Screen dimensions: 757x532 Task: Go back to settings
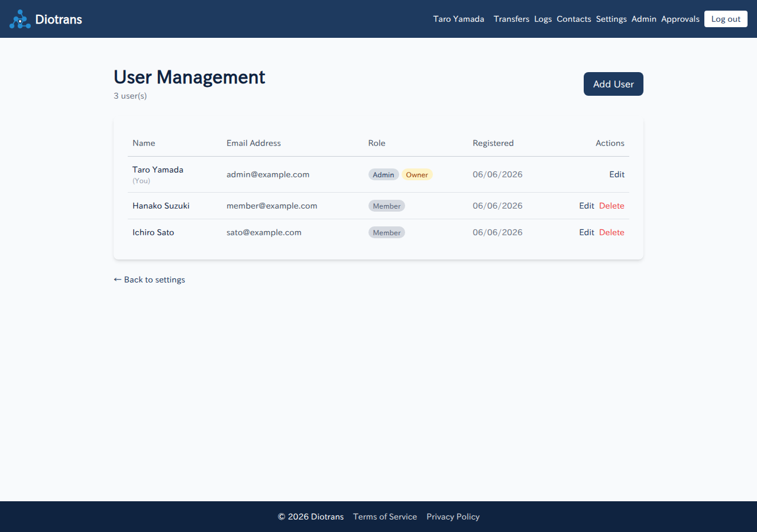149,280
